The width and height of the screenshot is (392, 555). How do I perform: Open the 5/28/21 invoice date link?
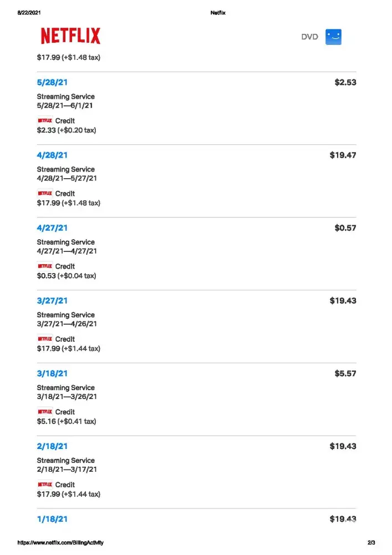pos(52,83)
